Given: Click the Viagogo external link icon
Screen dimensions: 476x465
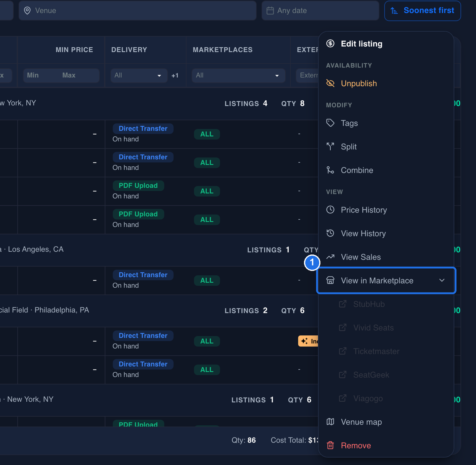Looking at the screenshot, I should click(x=343, y=399).
